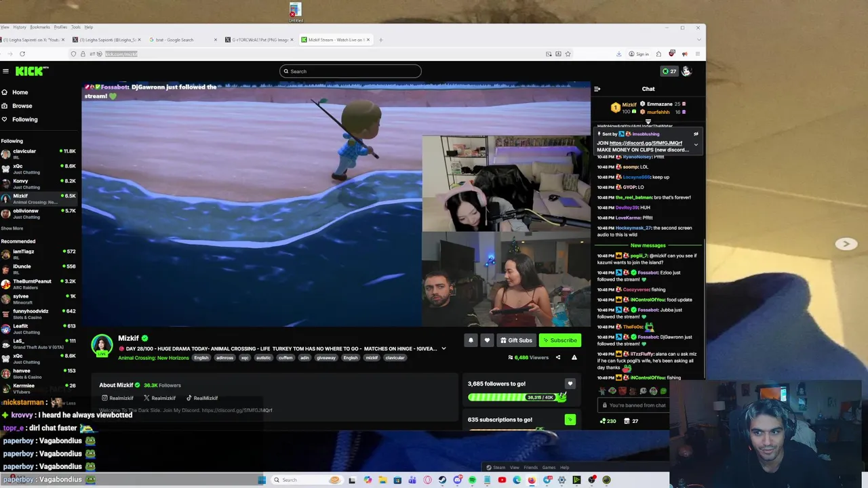The image size is (868, 488).
Task: Open Animal Crossing: New Horizons category
Action: click(154, 358)
